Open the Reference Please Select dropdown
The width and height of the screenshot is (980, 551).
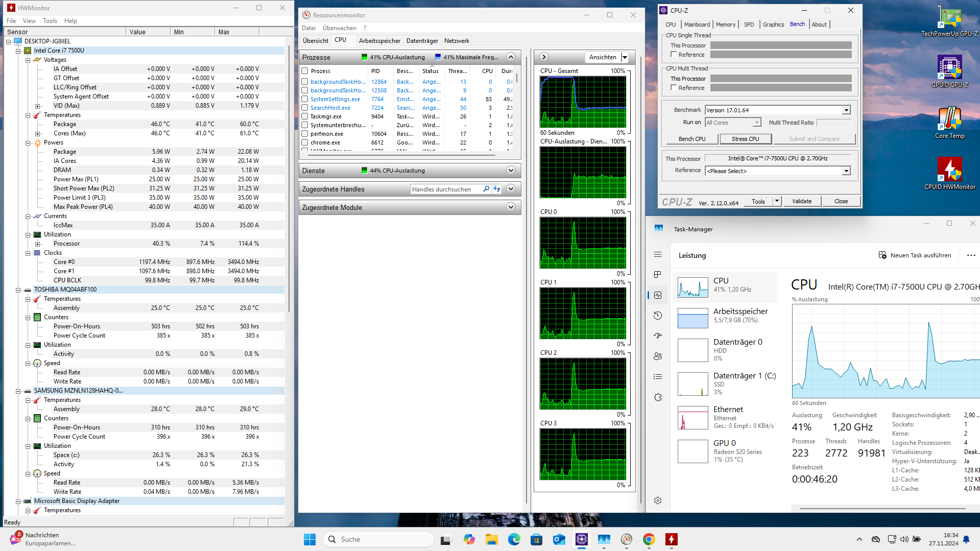pos(846,171)
